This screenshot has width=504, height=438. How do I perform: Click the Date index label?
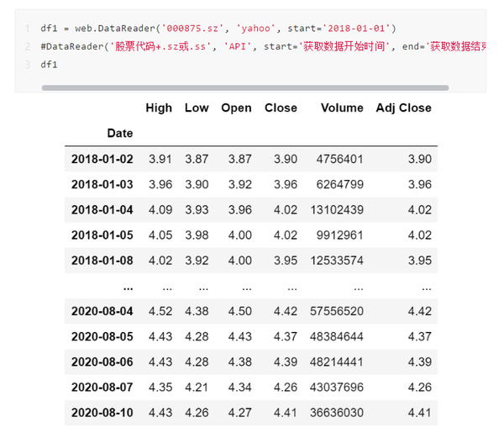120,133
